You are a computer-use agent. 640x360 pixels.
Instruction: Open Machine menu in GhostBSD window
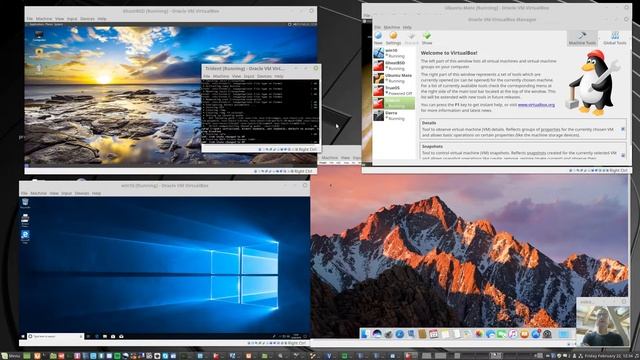click(x=44, y=19)
